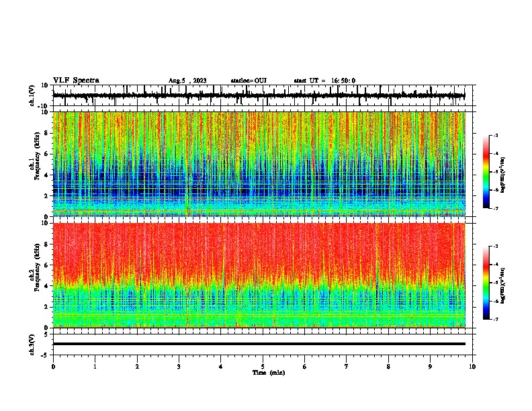Click the "Time (min)" axis title

pos(269,373)
